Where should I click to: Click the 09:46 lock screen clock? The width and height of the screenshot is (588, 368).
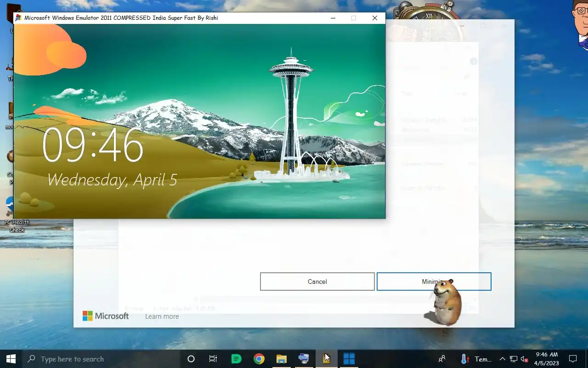[x=93, y=144]
